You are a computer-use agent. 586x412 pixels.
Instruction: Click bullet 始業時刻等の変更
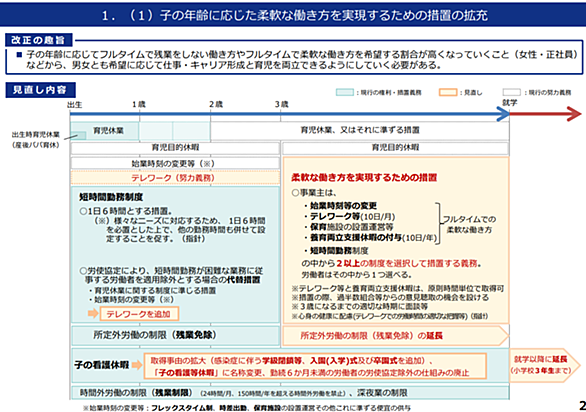coord(340,206)
